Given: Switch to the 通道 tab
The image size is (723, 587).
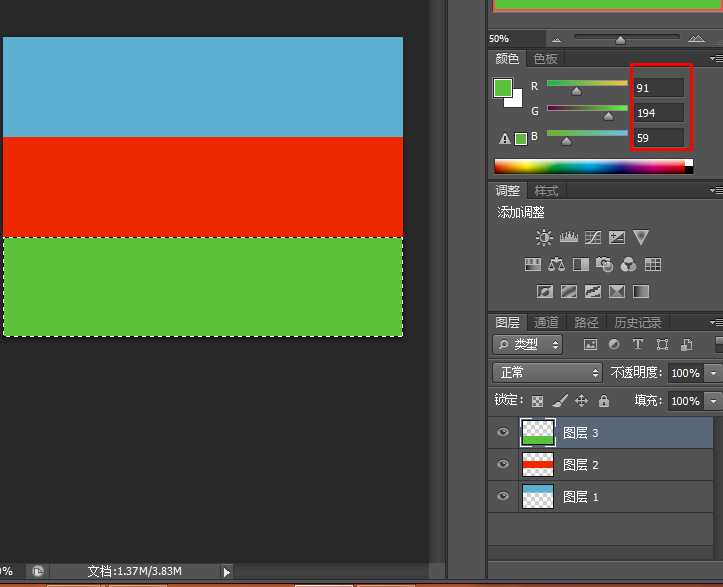Looking at the screenshot, I should [x=546, y=323].
